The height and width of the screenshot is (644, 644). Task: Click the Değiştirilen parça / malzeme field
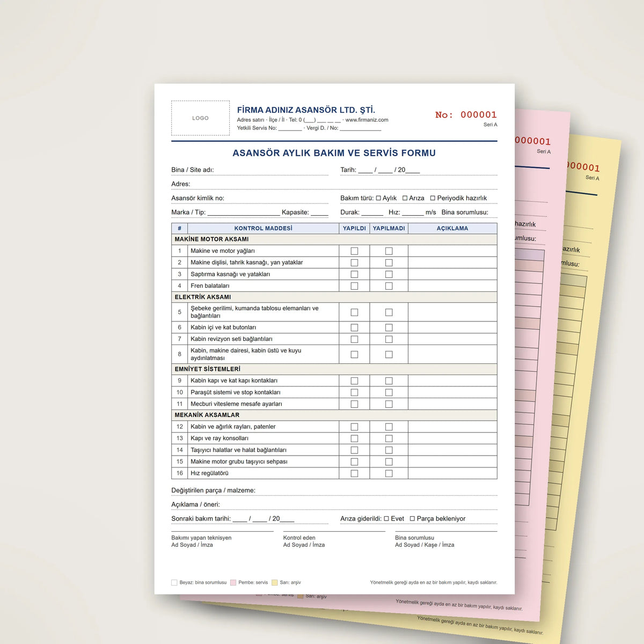[334, 491]
